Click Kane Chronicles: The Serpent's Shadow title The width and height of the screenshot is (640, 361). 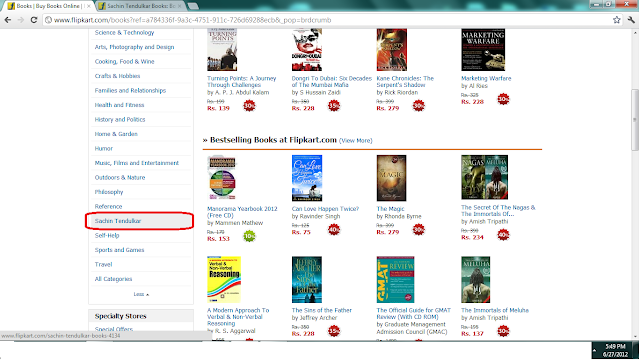pos(405,82)
